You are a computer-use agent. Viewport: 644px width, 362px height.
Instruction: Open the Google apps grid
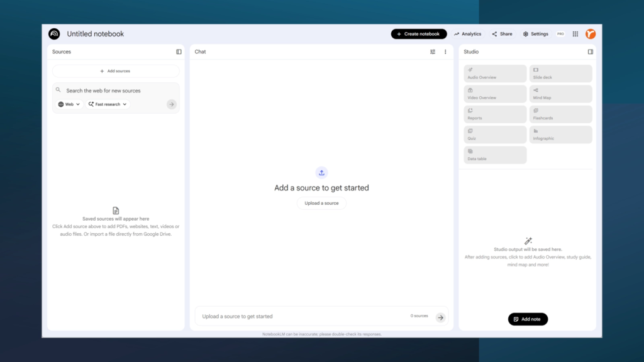pyautogui.click(x=575, y=34)
